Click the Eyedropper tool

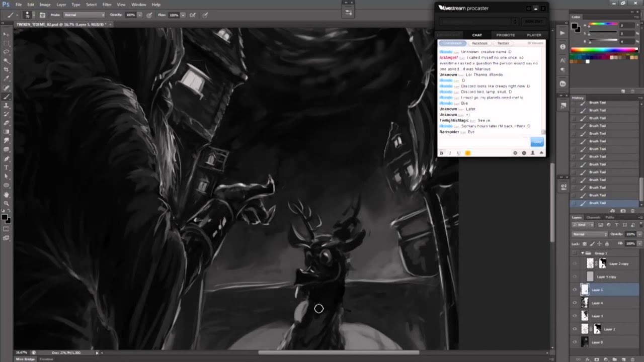6,78
